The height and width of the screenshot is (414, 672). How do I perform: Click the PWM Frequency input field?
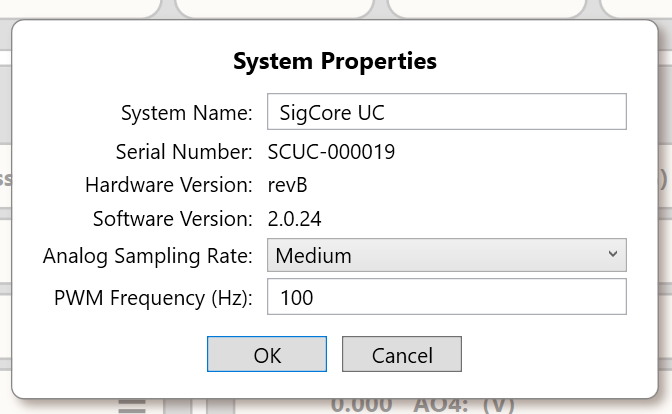(x=447, y=297)
